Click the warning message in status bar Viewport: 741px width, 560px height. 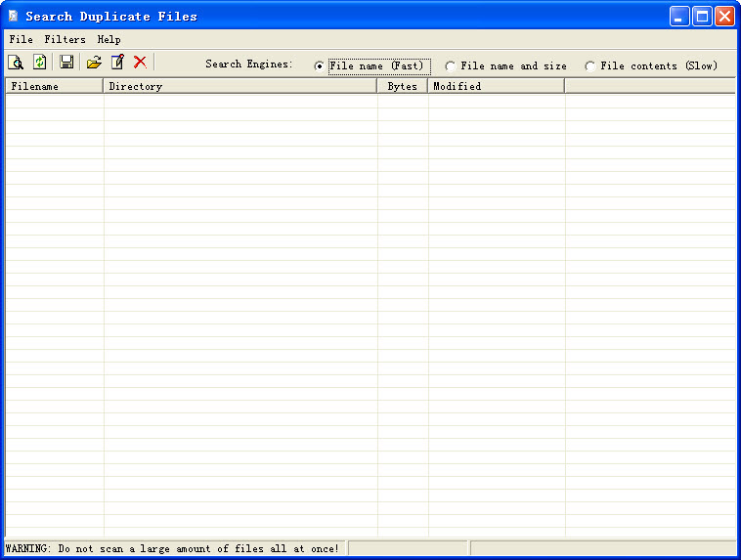173,548
